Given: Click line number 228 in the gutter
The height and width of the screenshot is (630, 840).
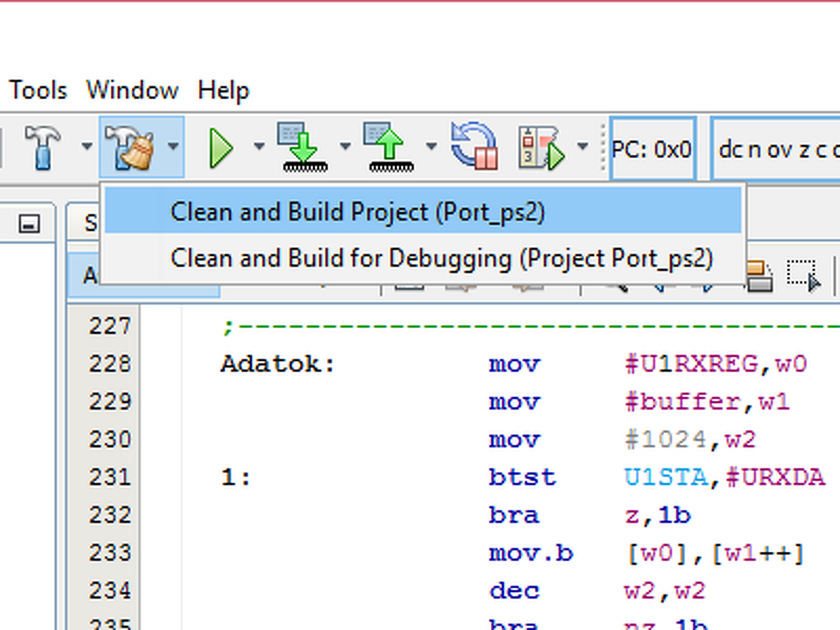Looking at the screenshot, I should pyautogui.click(x=110, y=364).
